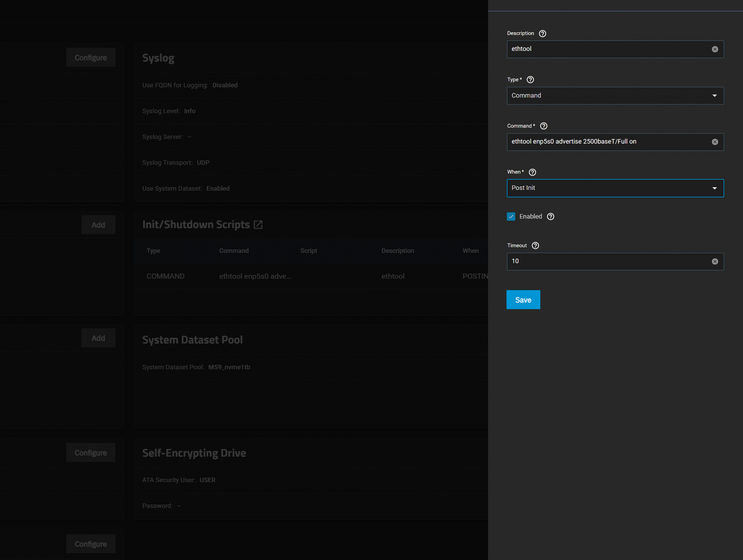Screen dimensions: 743x560
Task: Expand the When dropdown showing Post Init
Action: 615,188
